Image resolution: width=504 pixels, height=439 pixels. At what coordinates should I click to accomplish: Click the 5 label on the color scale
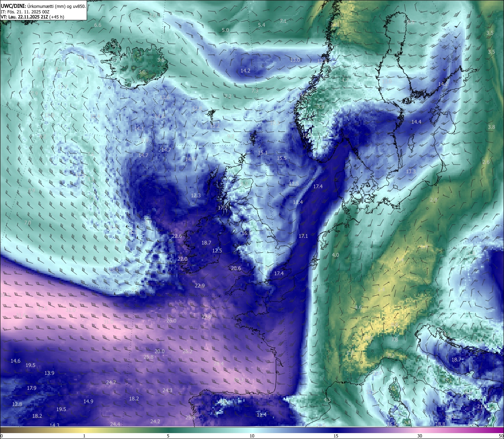(x=168, y=436)
